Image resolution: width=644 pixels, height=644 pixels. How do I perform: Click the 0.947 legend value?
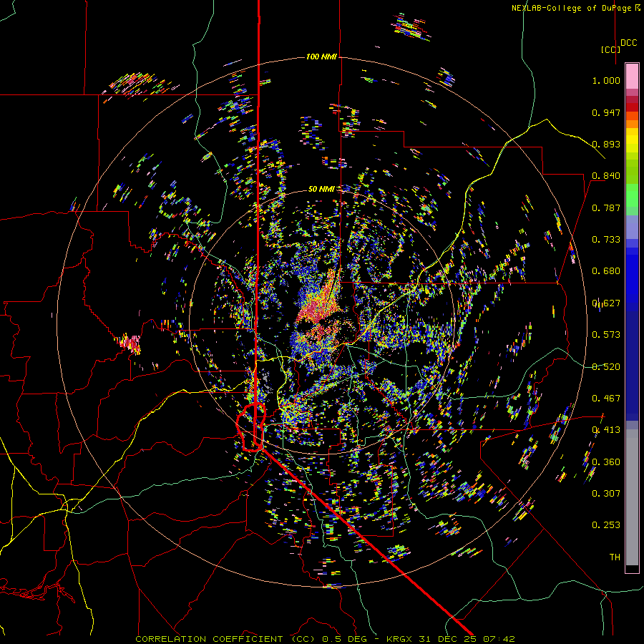pyautogui.click(x=606, y=112)
